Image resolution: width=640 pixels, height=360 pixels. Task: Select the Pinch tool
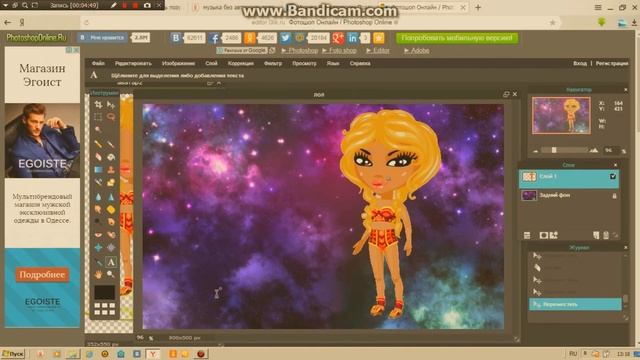[111, 247]
